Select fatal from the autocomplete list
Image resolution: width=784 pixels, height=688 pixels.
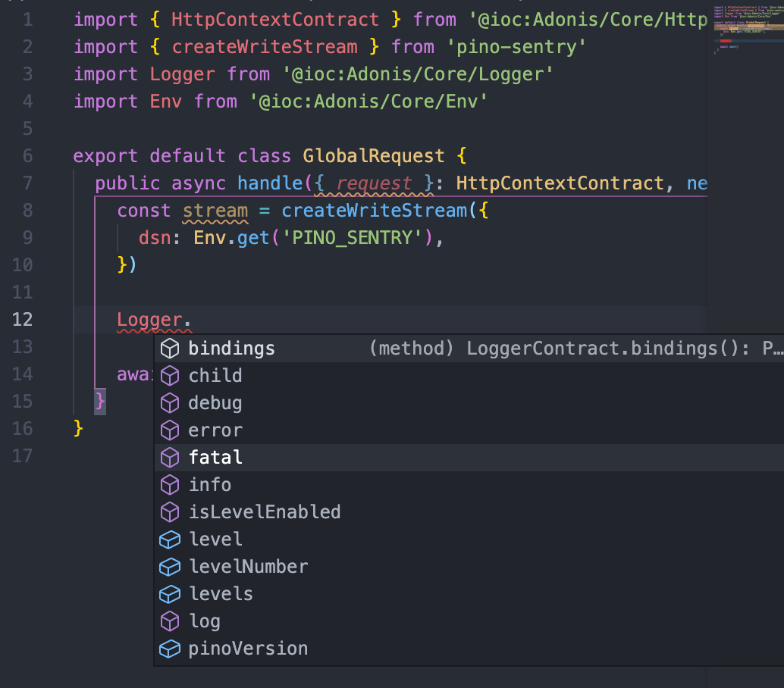click(215, 457)
